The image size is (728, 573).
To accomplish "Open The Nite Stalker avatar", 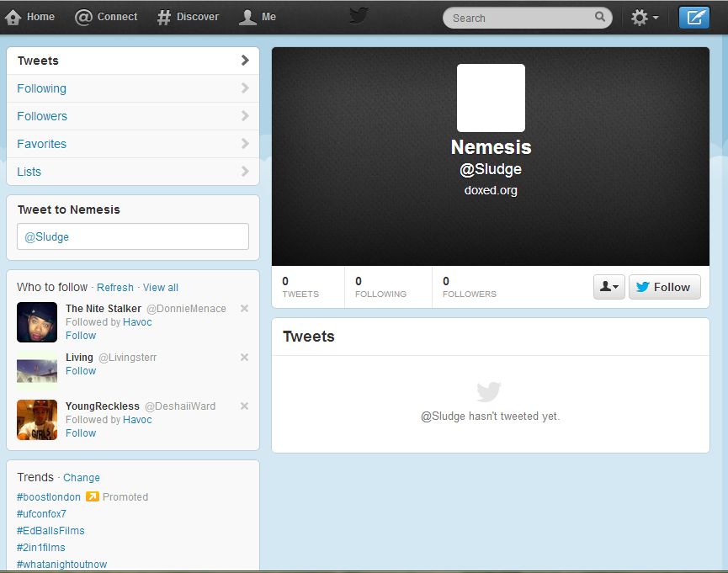I will [37, 322].
